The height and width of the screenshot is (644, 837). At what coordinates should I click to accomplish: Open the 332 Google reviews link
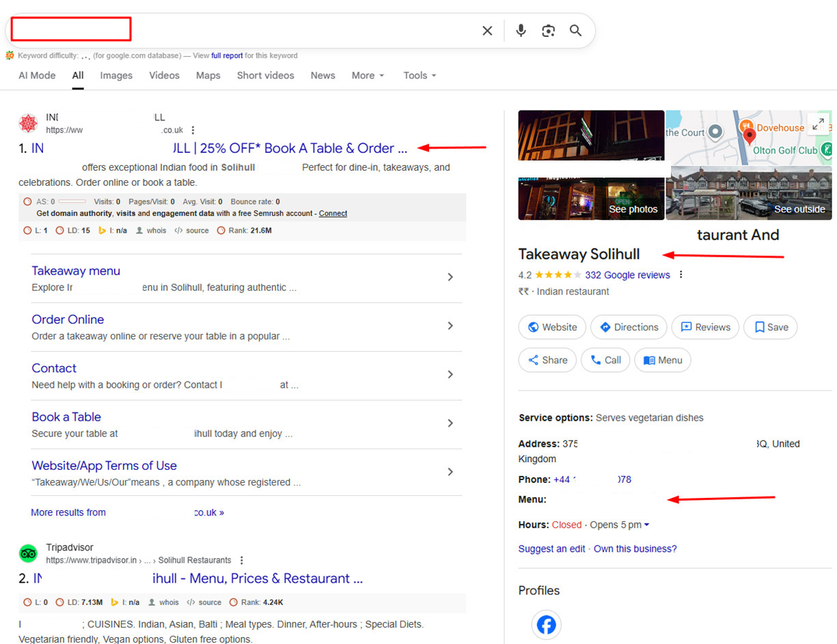(627, 275)
